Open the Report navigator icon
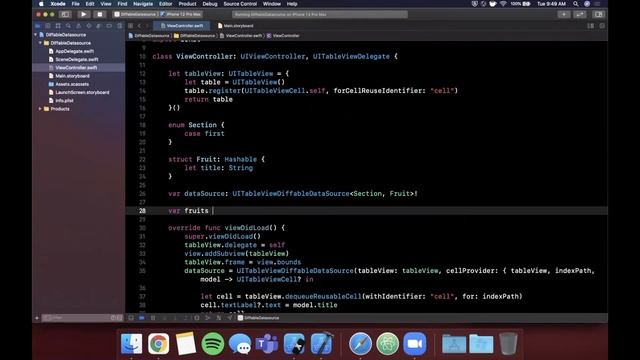The width and height of the screenshot is (640, 360). 119,26
